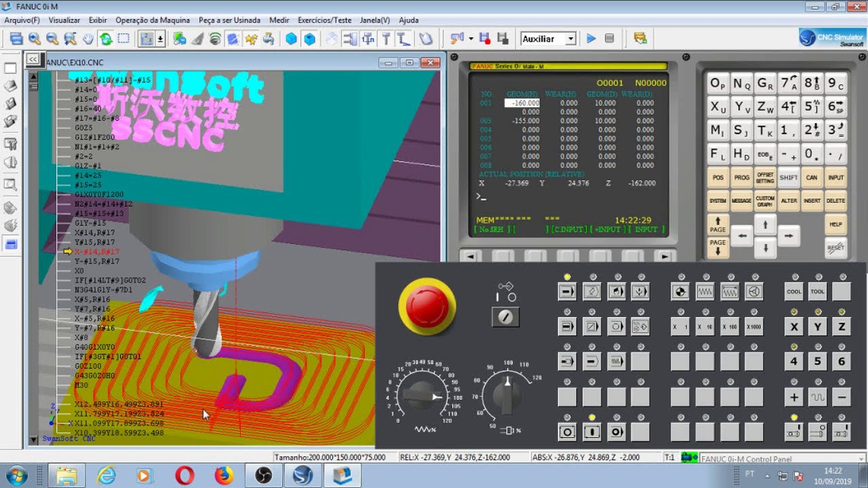The width and height of the screenshot is (868, 488).
Task: Click the feed hold button with vertical bar
Action: coord(591,432)
